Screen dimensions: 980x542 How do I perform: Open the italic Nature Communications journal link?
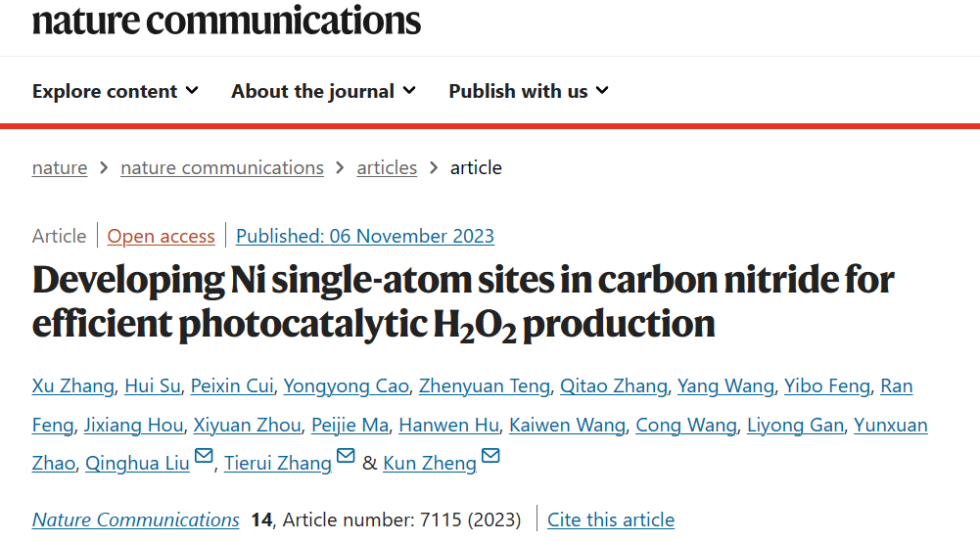pyautogui.click(x=136, y=519)
